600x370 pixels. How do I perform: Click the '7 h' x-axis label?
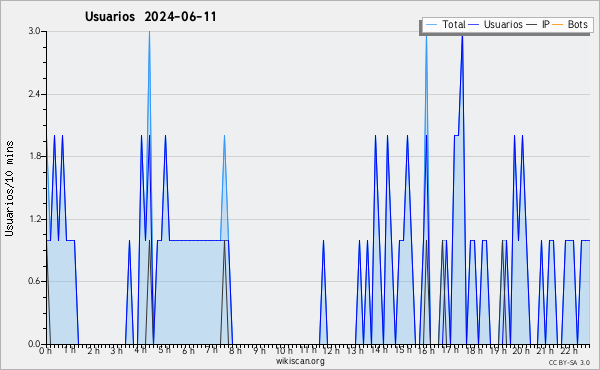click(x=212, y=350)
